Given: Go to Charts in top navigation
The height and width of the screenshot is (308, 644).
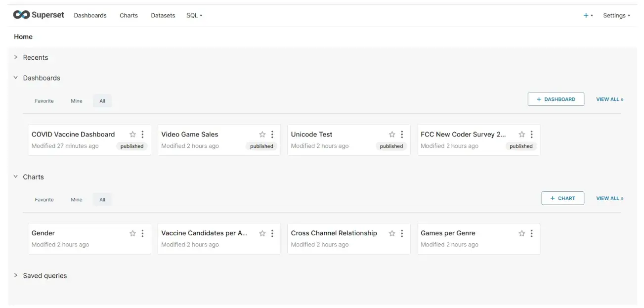Looking at the screenshot, I should (x=129, y=15).
